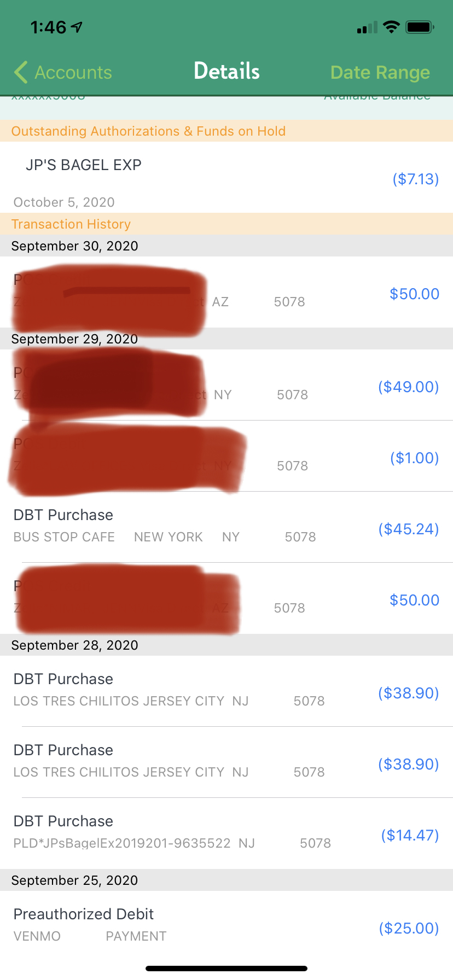Image resolution: width=453 pixels, height=980 pixels.
Task: Tap the Transaction History section header
Action: (71, 224)
